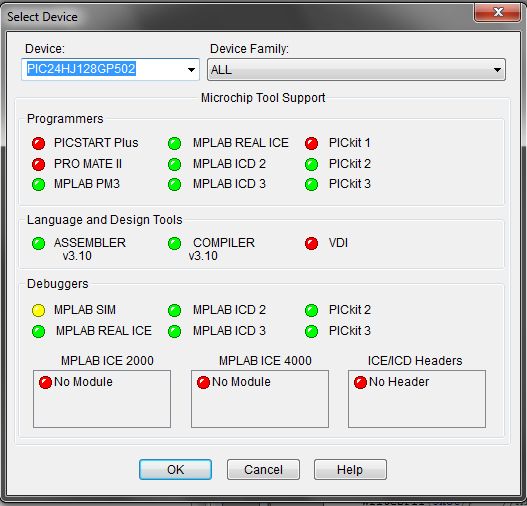Click the ICE/ICD Headers list box

(417, 399)
